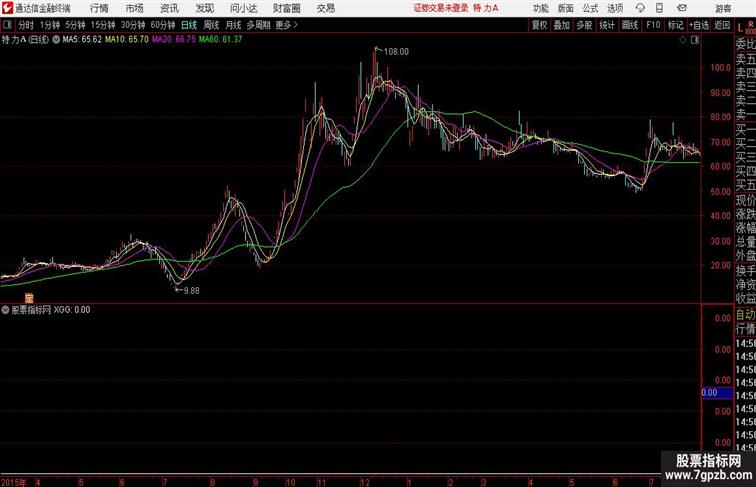The image size is (756, 487).
Task: Click the 自动 label on right panel
Action: (x=745, y=315)
